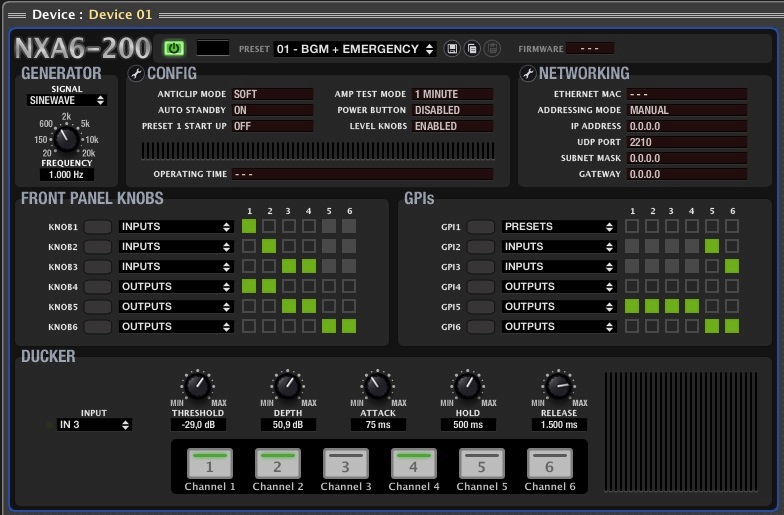Open the generator SIGNAL Sinewave dropdown
The width and height of the screenshot is (784, 515).
point(66,100)
